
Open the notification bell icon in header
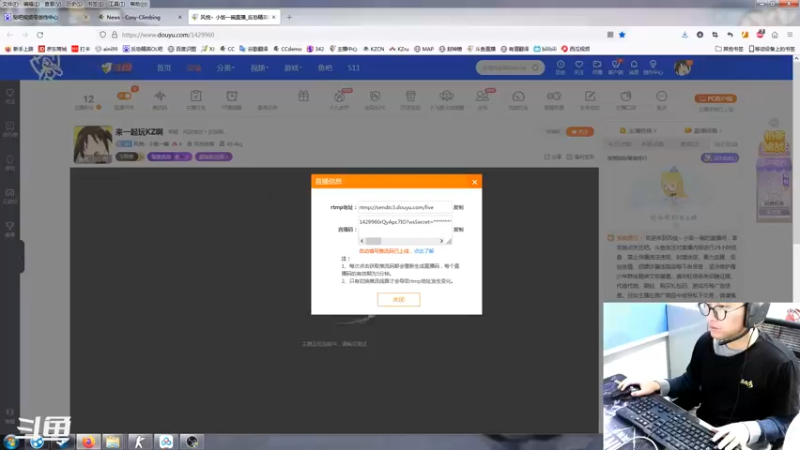pos(634,67)
